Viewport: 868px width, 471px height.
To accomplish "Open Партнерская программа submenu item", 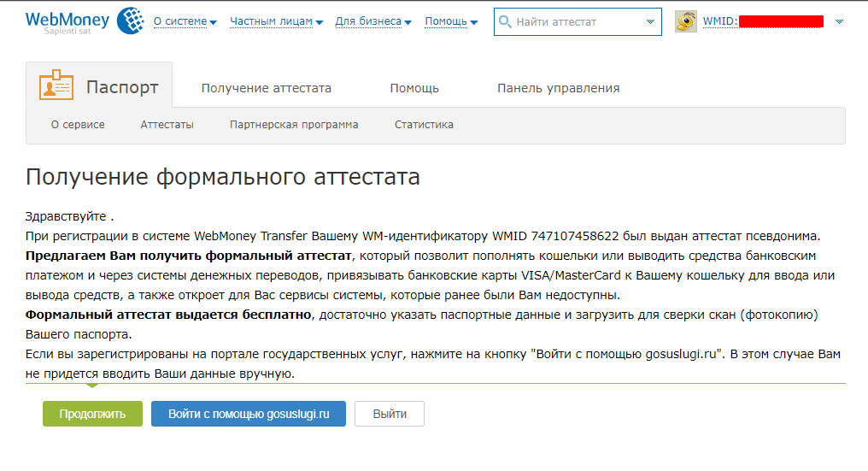I will [294, 125].
